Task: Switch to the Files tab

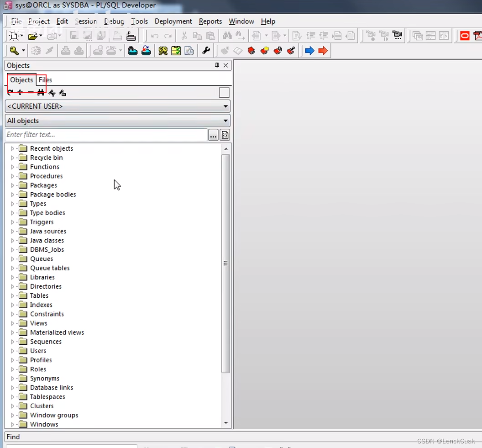Action: (x=45, y=80)
